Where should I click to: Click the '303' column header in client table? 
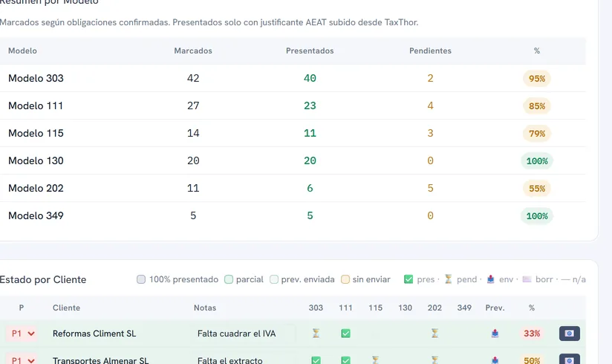316,308
